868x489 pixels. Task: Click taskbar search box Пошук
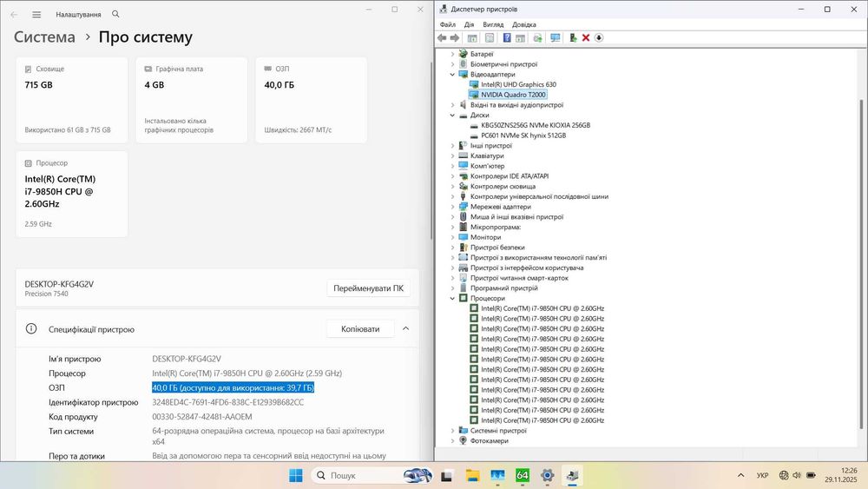372,475
